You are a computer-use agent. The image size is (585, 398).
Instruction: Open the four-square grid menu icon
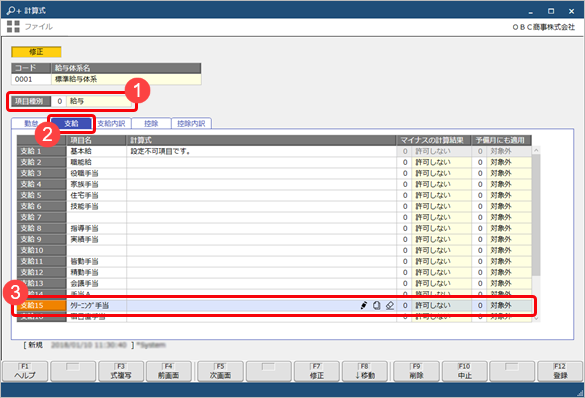click(x=13, y=26)
